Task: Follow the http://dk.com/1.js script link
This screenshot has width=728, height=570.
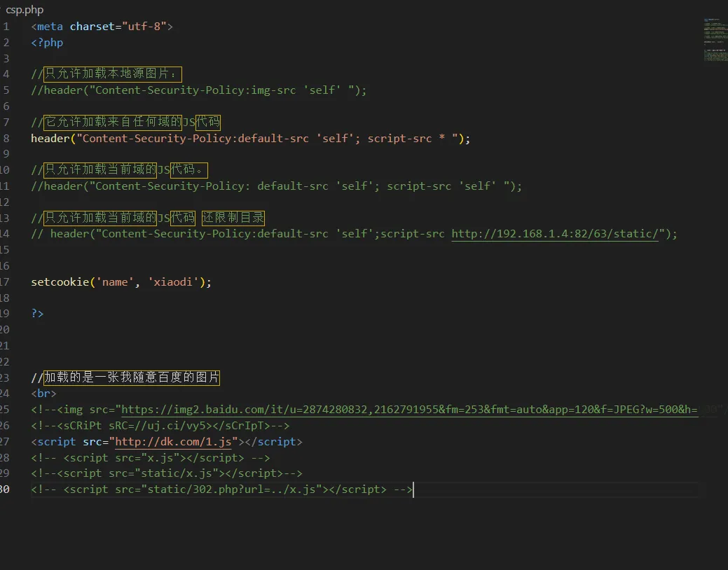Action: (x=172, y=441)
